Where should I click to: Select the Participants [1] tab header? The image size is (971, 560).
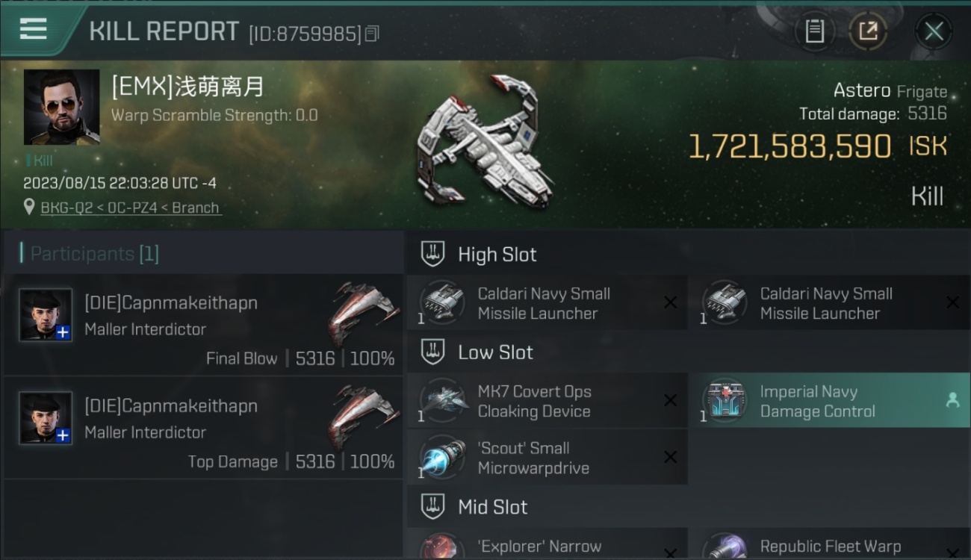pyautogui.click(x=94, y=254)
